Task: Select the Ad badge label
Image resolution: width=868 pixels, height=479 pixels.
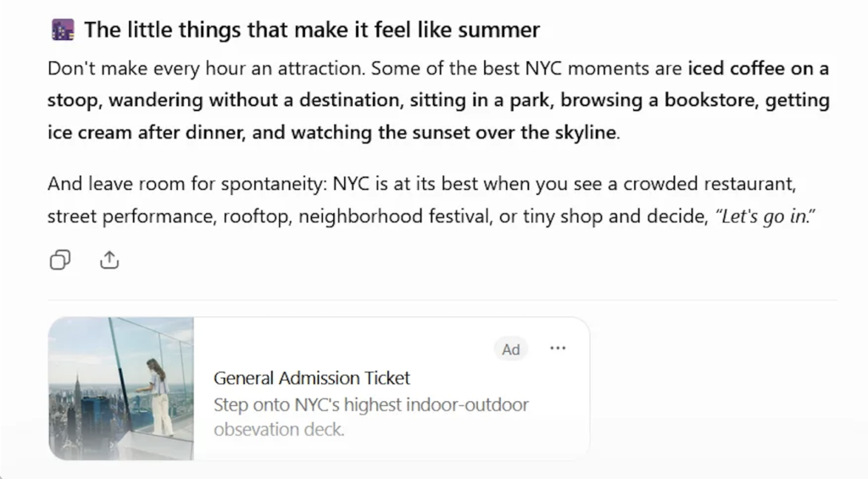Action: (510, 349)
